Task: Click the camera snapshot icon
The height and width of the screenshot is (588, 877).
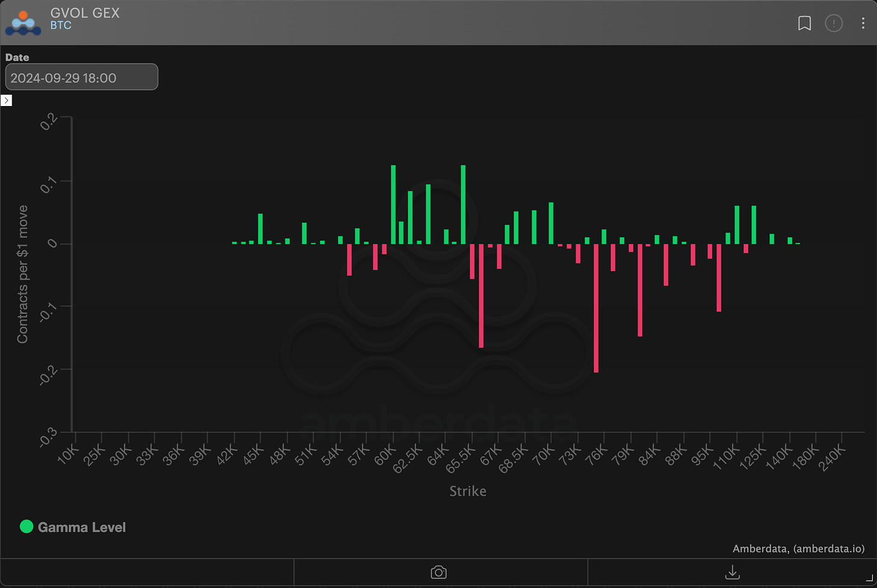Action: (x=438, y=572)
